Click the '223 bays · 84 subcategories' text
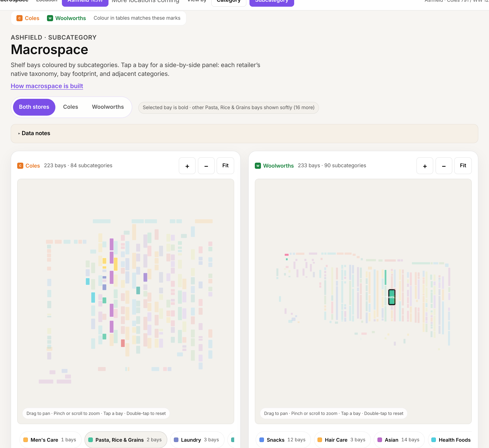The width and height of the screenshot is (489, 448). pyautogui.click(x=78, y=166)
